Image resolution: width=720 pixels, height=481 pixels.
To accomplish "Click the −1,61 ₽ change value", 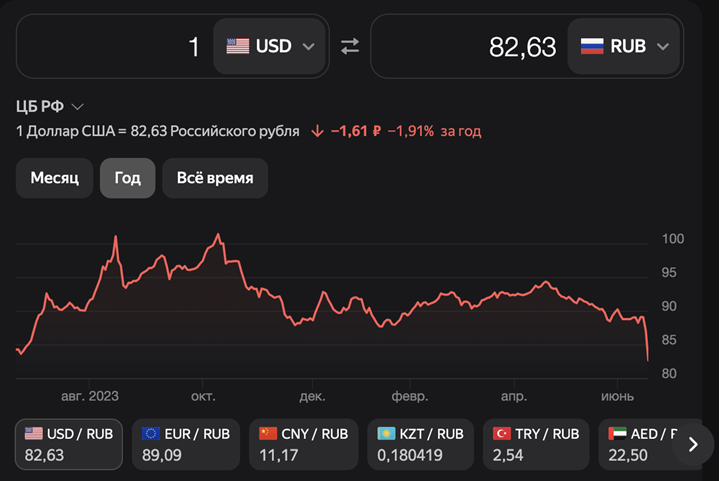I will pos(356,132).
